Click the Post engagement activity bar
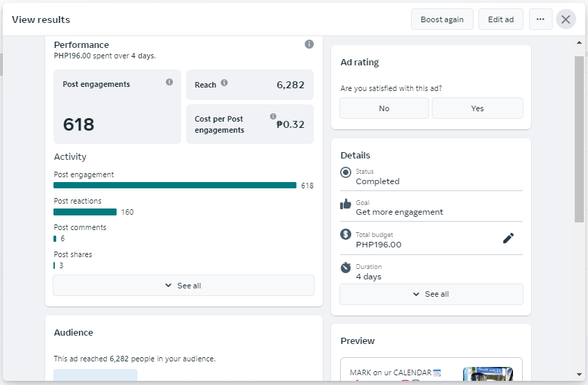Screen dimensions: 588x385 click(175, 186)
